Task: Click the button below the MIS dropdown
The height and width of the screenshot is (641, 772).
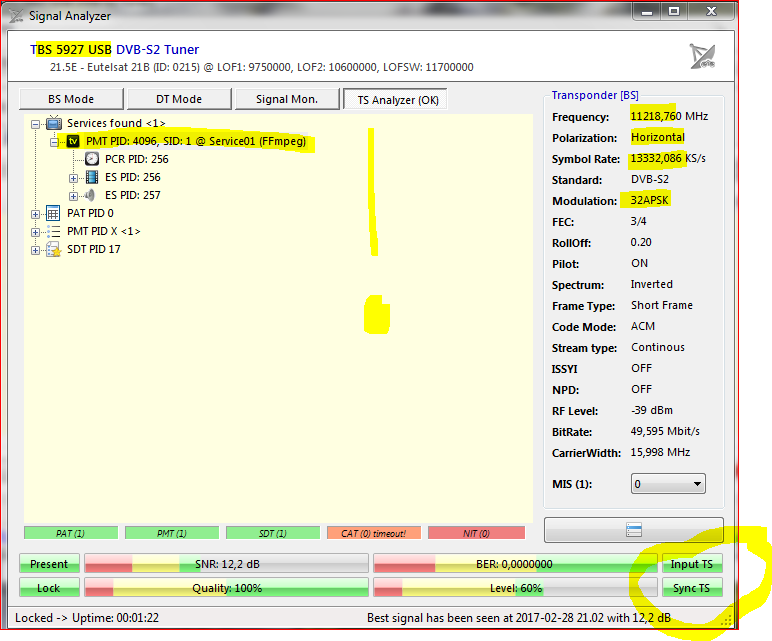Action: [x=633, y=529]
